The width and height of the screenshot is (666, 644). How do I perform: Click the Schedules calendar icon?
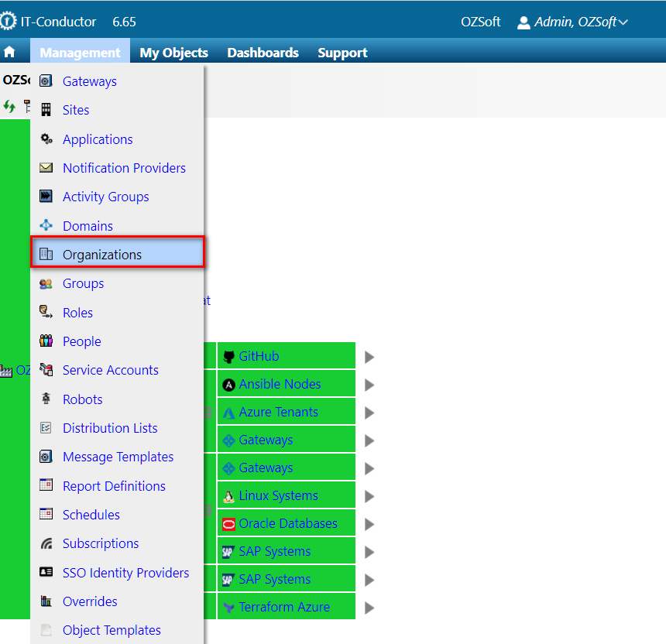[x=46, y=514]
